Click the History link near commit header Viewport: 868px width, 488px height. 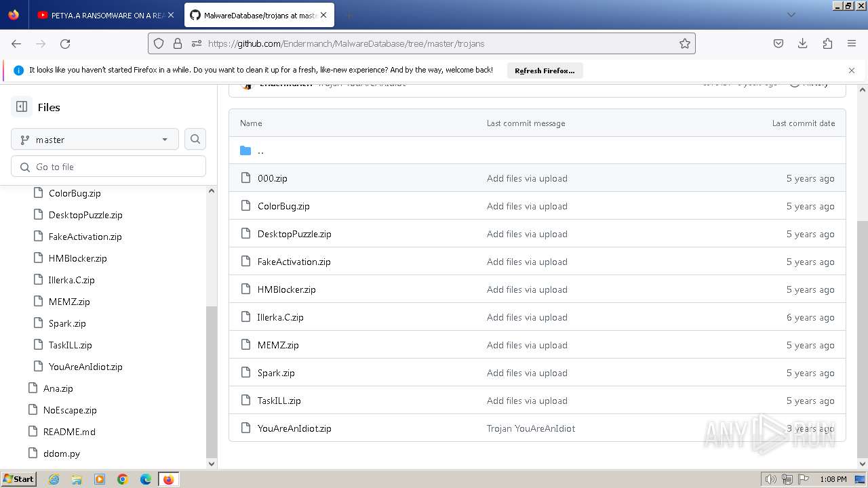(x=810, y=83)
